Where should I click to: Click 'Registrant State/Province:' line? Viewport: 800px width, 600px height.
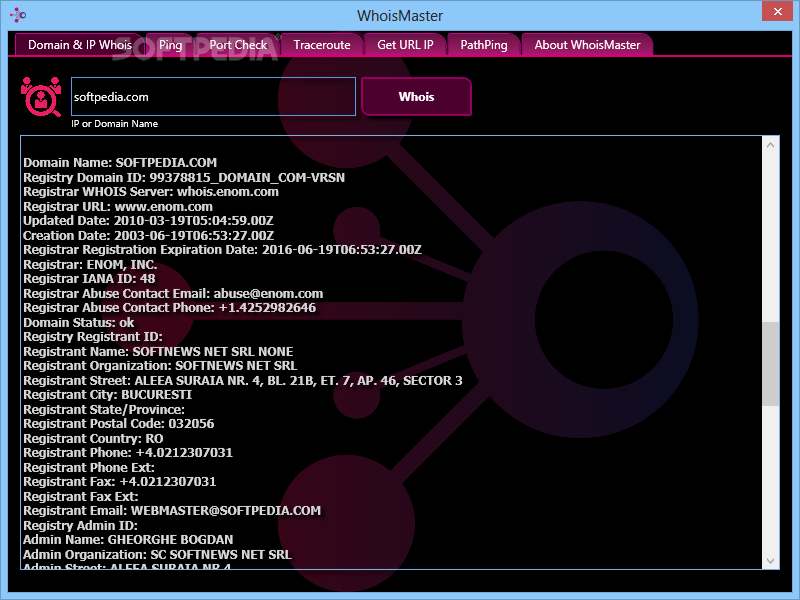tap(104, 410)
